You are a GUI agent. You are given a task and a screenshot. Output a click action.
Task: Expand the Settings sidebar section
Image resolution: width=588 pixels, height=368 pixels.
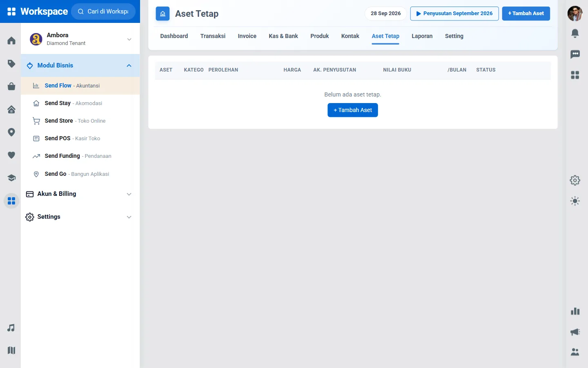[80, 217]
